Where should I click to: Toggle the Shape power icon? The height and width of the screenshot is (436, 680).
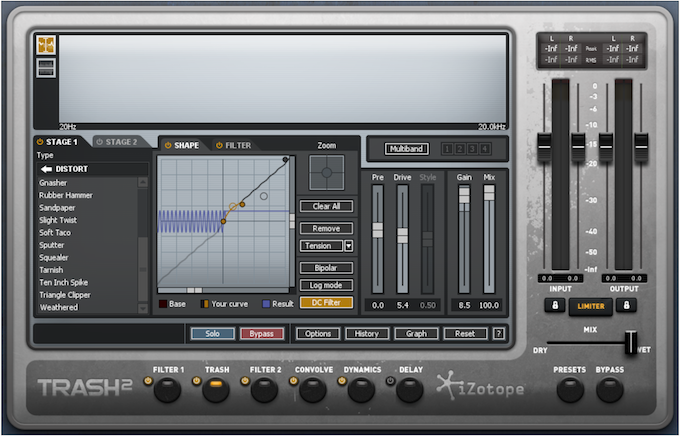[x=168, y=145]
